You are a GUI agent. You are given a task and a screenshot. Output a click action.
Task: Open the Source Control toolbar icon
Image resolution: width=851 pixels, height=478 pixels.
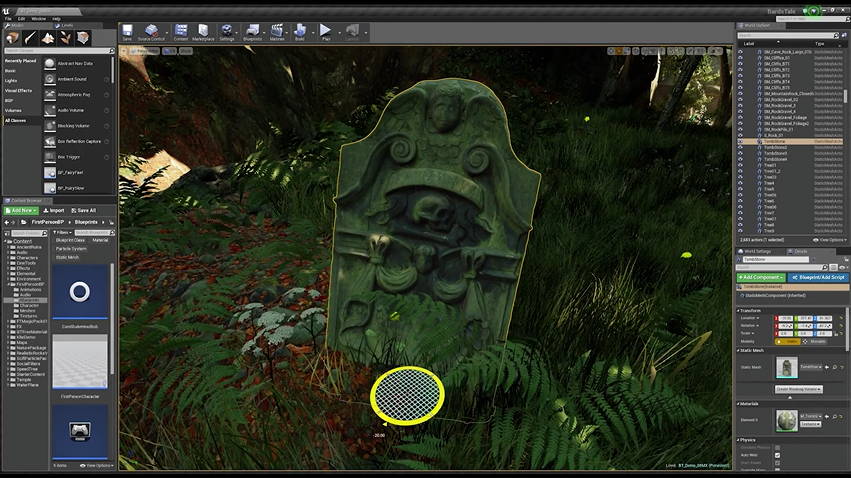tap(151, 30)
